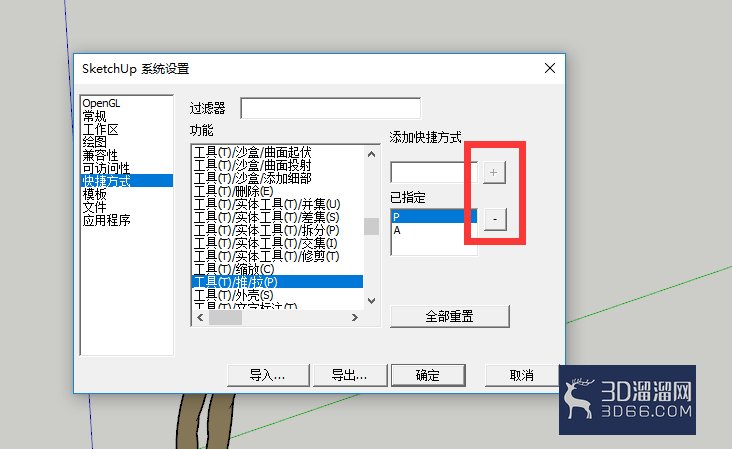Image resolution: width=732 pixels, height=449 pixels.
Task: Select 工具(T)/外壳(S) function
Action: click(233, 295)
